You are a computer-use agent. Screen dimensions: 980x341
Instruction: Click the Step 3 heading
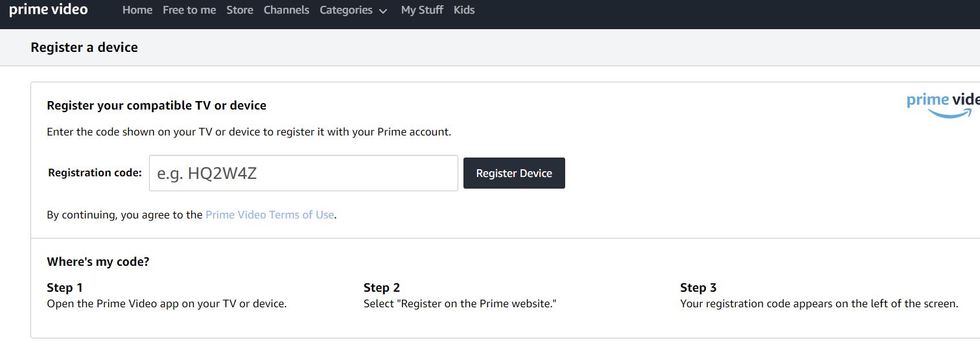click(698, 288)
